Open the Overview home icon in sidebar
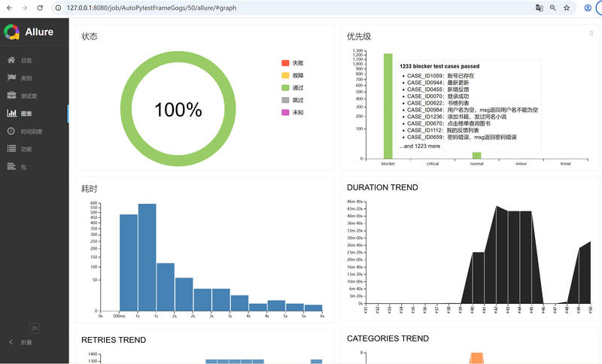 coord(11,60)
